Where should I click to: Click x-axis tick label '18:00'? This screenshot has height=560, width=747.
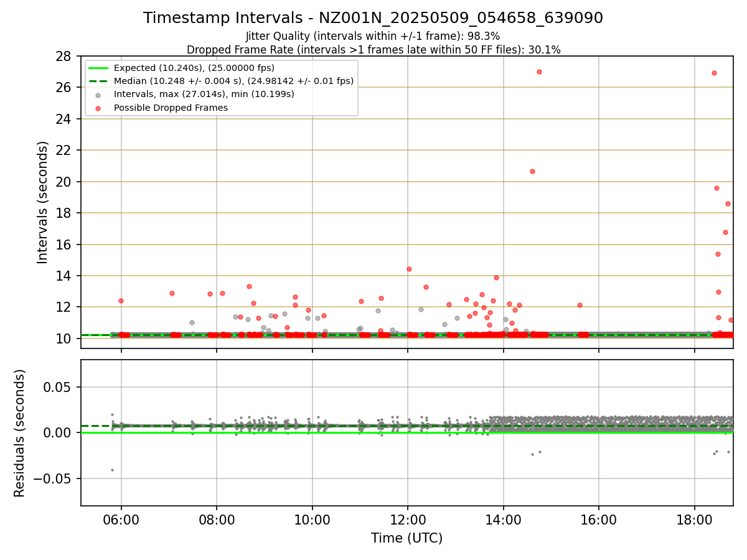[694, 519]
